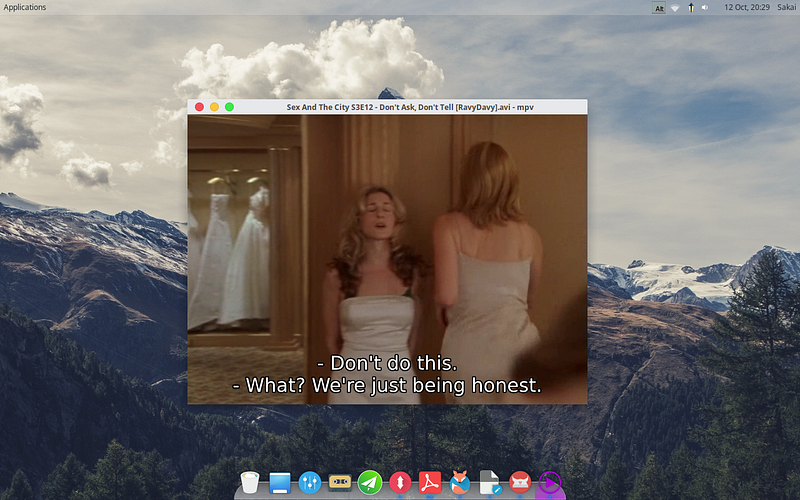This screenshot has height=500, width=800.
Task: Open the blue desktop window icon in dock
Action: click(x=280, y=483)
